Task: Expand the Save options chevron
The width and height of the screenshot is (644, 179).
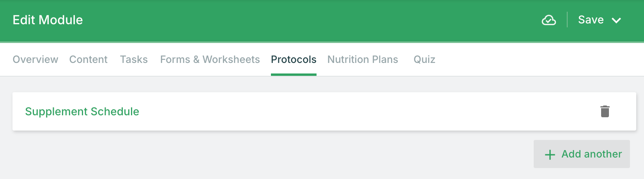Action: (x=616, y=20)
